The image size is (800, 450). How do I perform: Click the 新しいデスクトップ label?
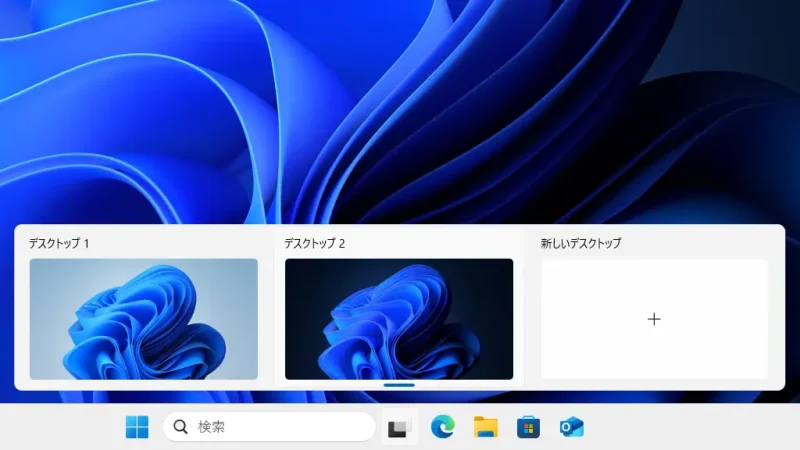(581, 243)
